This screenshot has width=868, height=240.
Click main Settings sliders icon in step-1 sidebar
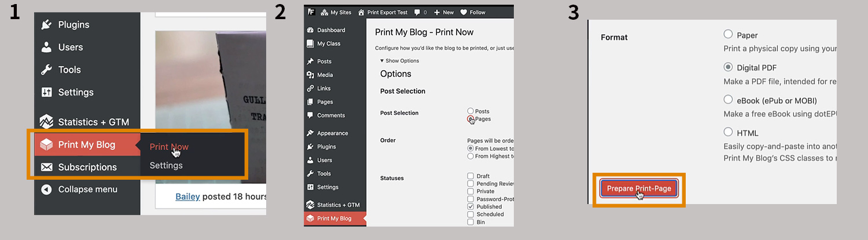click(x=47, y=92)
